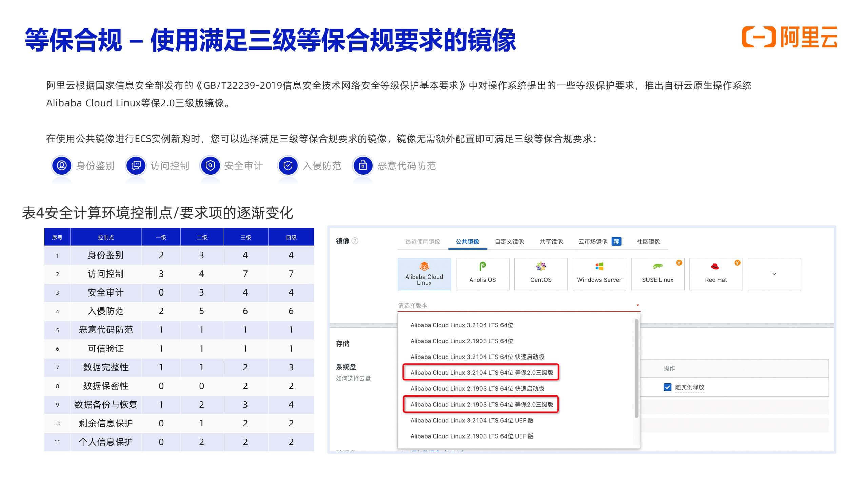The image size is (868, 488).
Task: Click the 存储 section label
Action: point(342,344)
